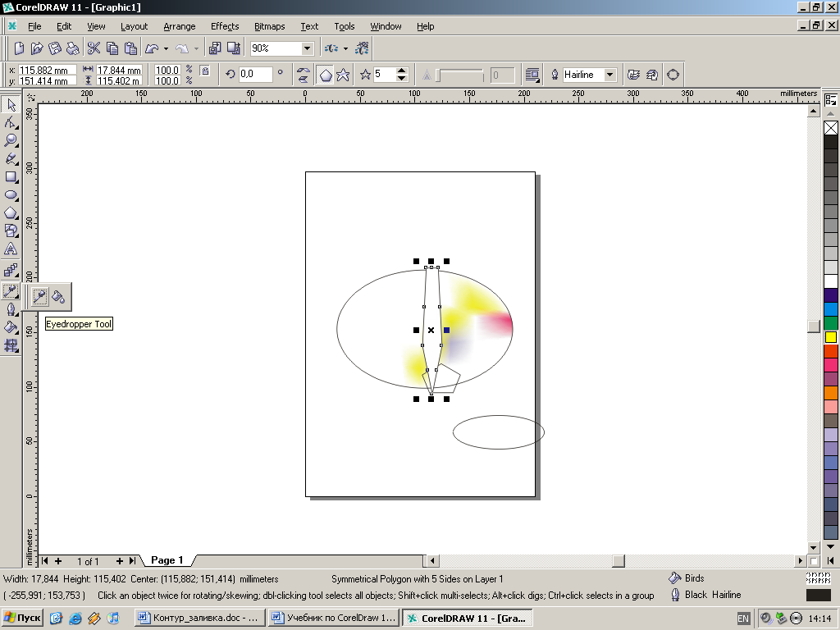Open the File menu
This screenshot has height=630, width=840.
(34, 26)
